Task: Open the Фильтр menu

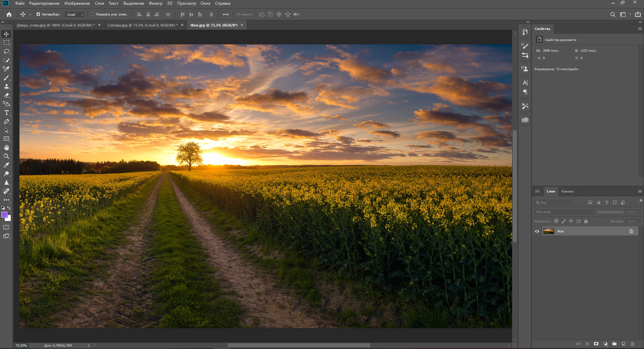Action: pyautogui.click(x=155, y=3)
